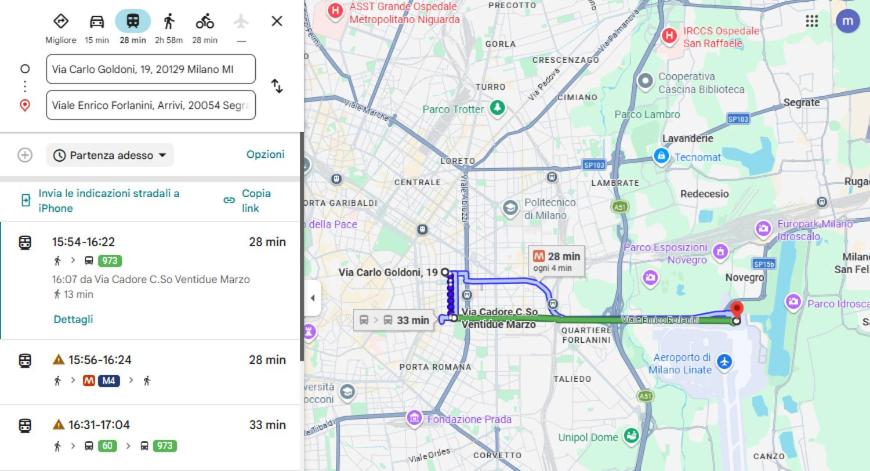
Task: Click the 16:07 da Via Cadore departure text
Action: click(151, 279)
